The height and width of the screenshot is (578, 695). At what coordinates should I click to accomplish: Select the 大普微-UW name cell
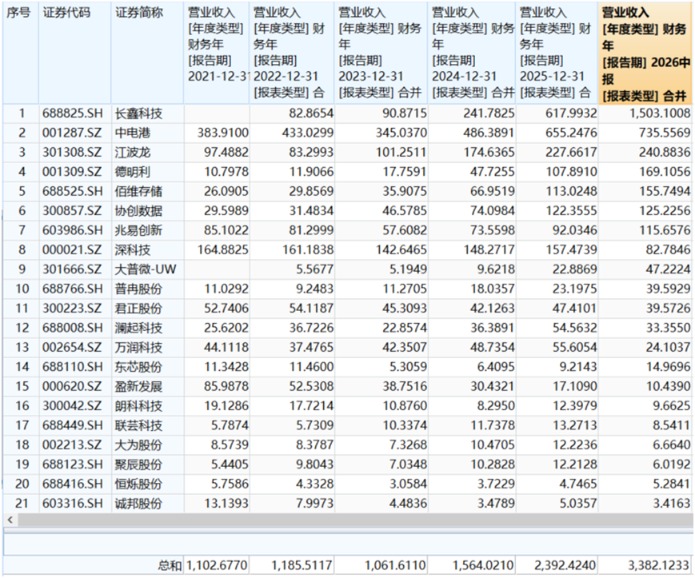(145, 269)
